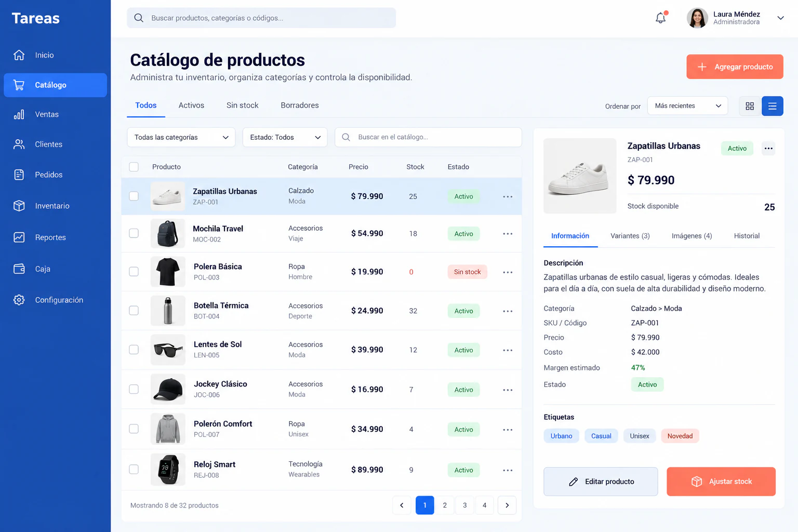Toggle select-all checkbox in table header
Image resolution: width=798 pixels, height=532 pixels.
(x=134, y=167)
